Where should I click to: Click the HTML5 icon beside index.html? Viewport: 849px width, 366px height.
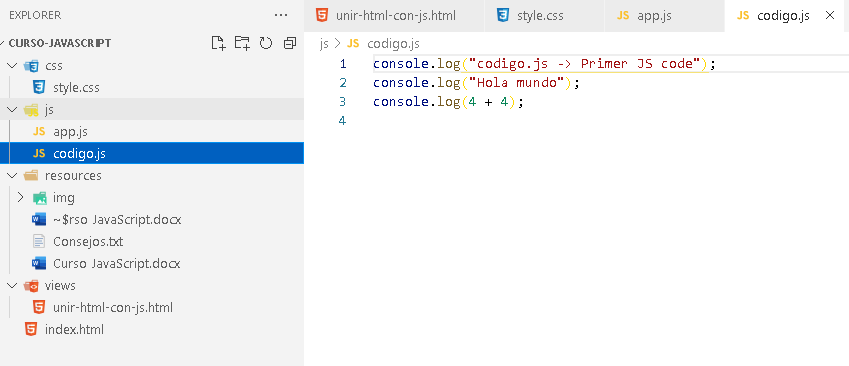point(31,329)
